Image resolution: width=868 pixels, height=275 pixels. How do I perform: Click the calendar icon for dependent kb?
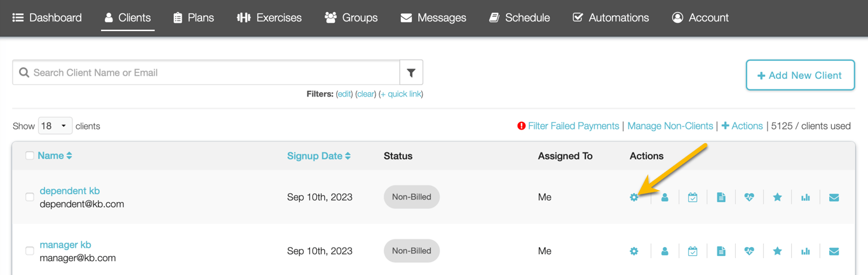tap(693, 198)
